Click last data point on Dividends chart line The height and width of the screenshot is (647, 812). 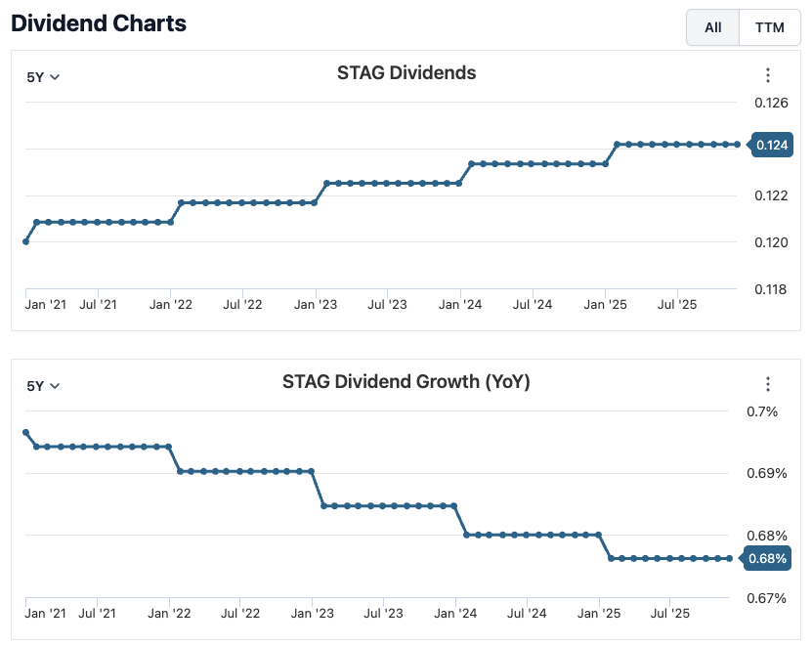738,145
